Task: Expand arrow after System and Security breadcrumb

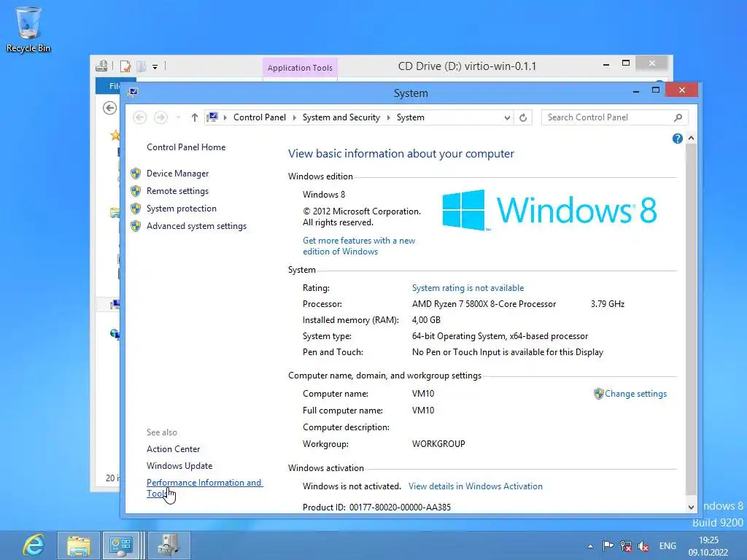Action: click(388, 117)
